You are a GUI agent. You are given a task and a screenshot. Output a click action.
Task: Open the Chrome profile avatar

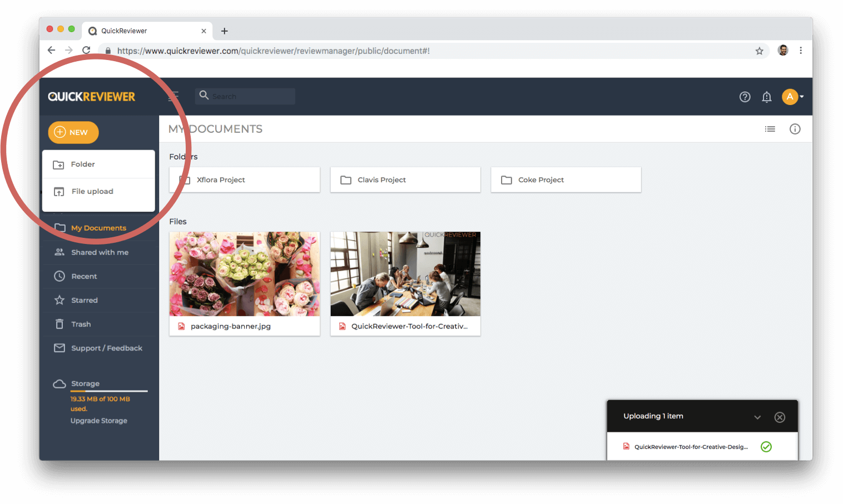[x=783, y=51]
